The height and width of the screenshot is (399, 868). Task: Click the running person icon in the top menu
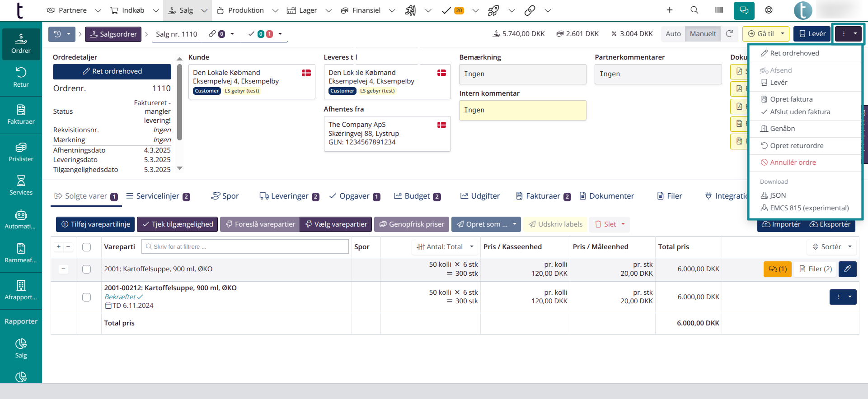[410, 10]
